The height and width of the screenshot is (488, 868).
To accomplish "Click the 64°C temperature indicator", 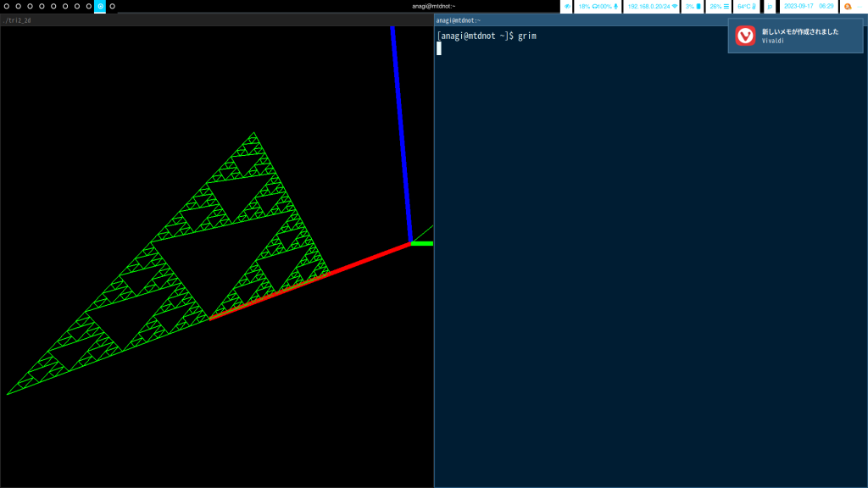I will [746, 6].
